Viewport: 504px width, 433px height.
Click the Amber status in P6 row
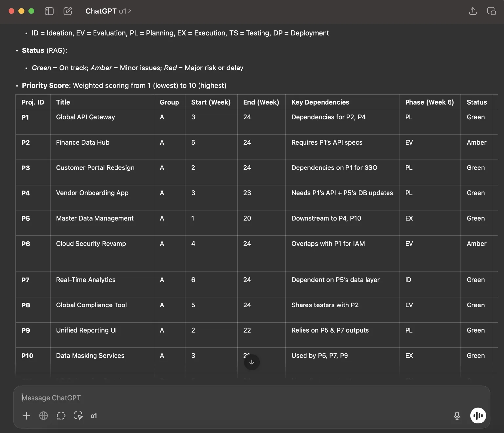click(476, 243)
